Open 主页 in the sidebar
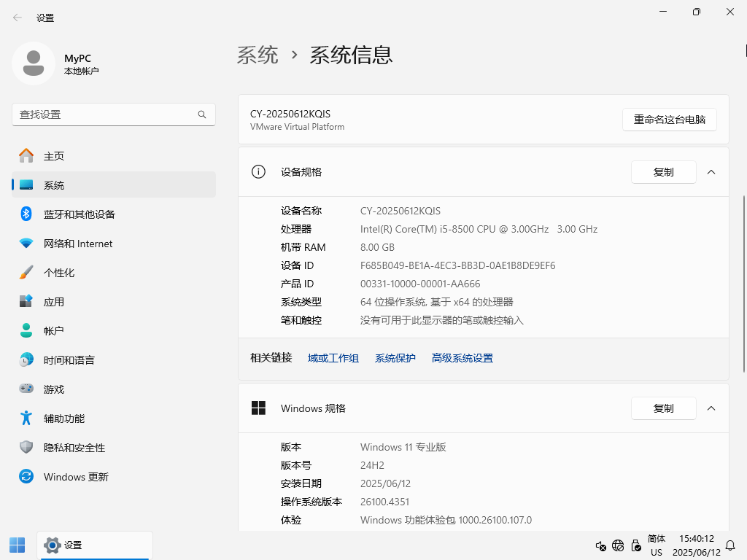747x560 pixels. click(x=114, y=156)
